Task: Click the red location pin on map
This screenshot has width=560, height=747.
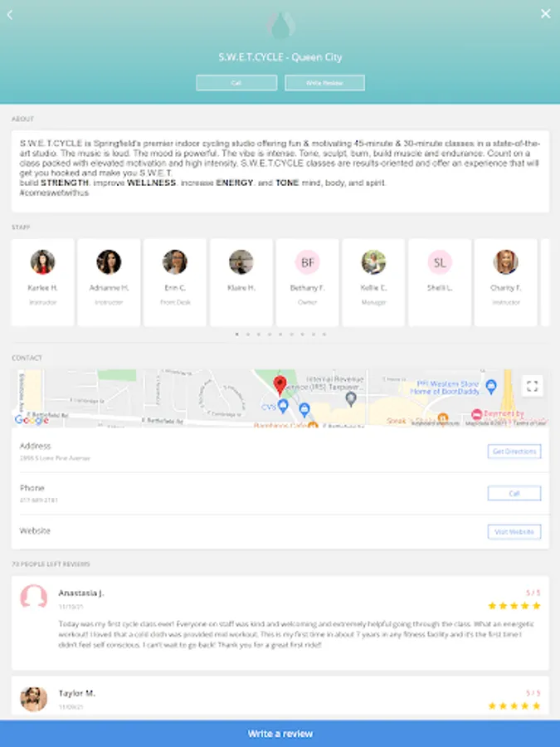Action: pos(280,385)
